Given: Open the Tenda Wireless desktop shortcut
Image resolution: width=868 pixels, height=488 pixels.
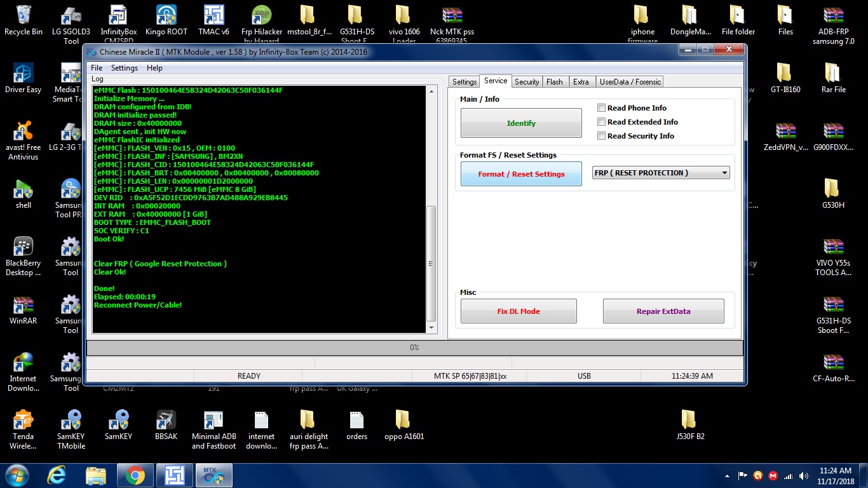Looking at the screenshot, I should pos(24,430).
